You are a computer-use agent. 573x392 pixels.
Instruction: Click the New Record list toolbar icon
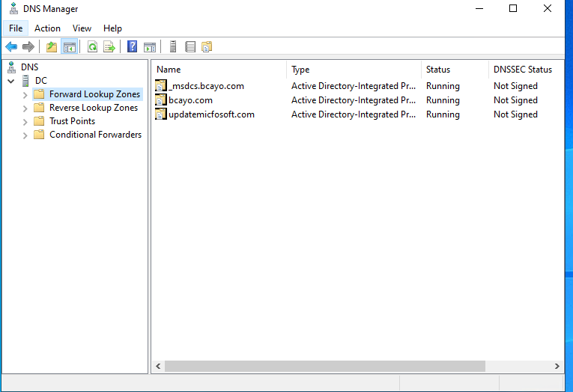tap(190, 47)
